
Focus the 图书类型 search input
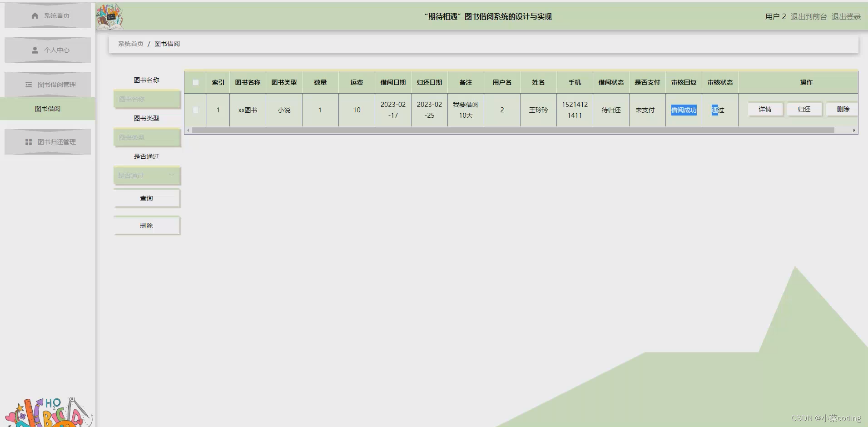(x=147, y=137)
